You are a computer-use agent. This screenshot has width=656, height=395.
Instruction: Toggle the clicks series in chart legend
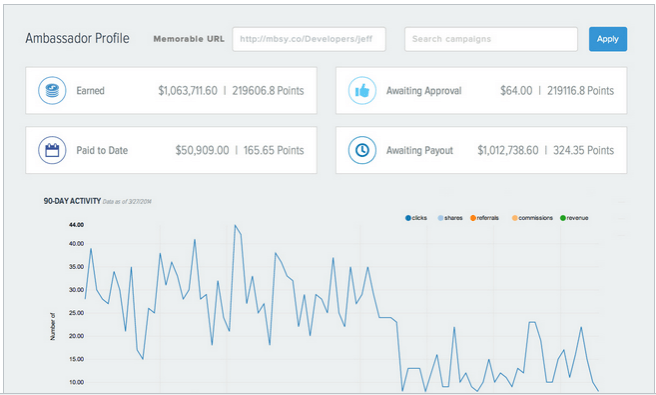(416, 218)
